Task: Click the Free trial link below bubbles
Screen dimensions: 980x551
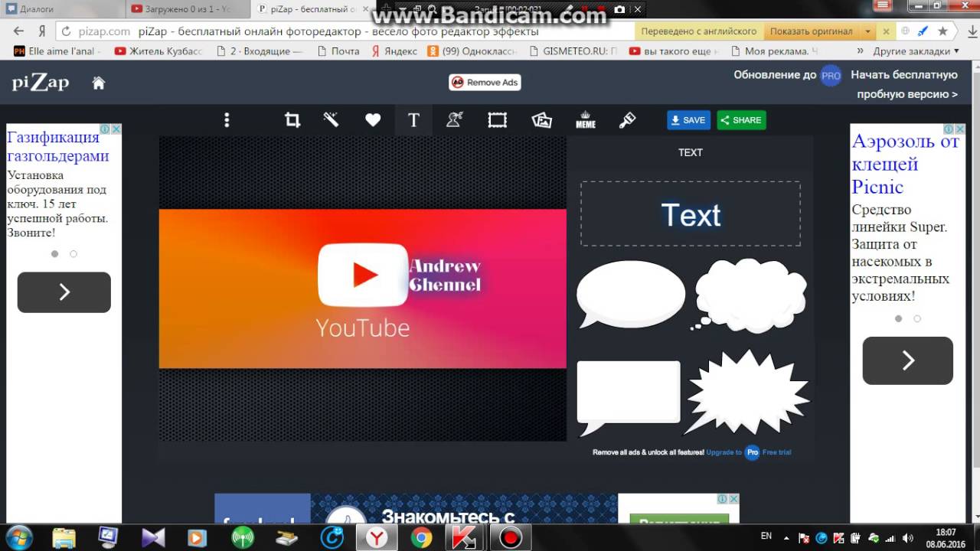Action: click(776, 452)
